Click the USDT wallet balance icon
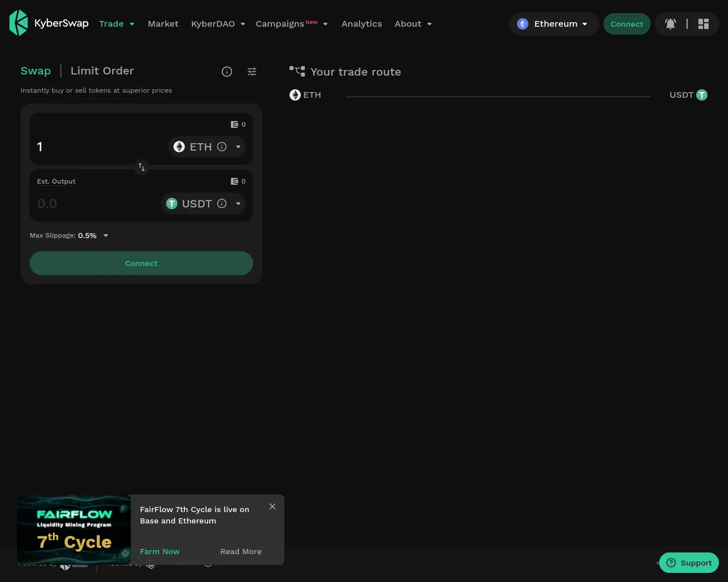The height and width of the screenshot is (582, 728). 234,181
